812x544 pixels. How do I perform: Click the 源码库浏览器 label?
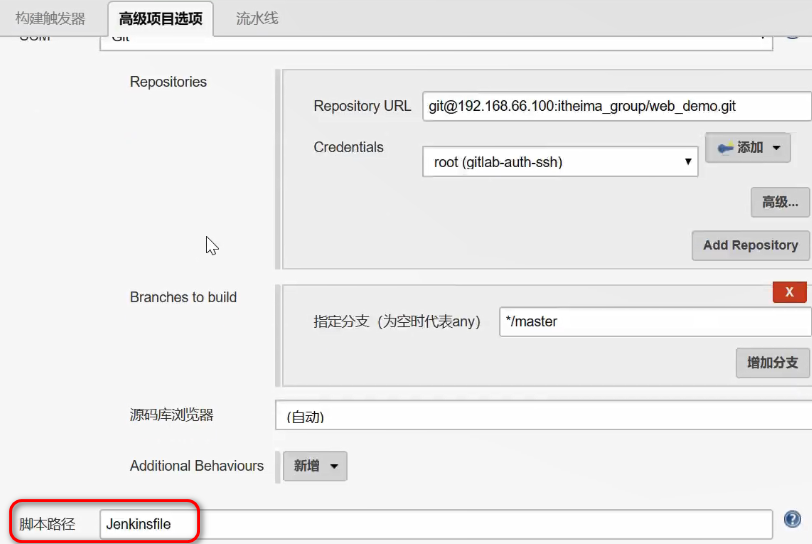(171, 416)
